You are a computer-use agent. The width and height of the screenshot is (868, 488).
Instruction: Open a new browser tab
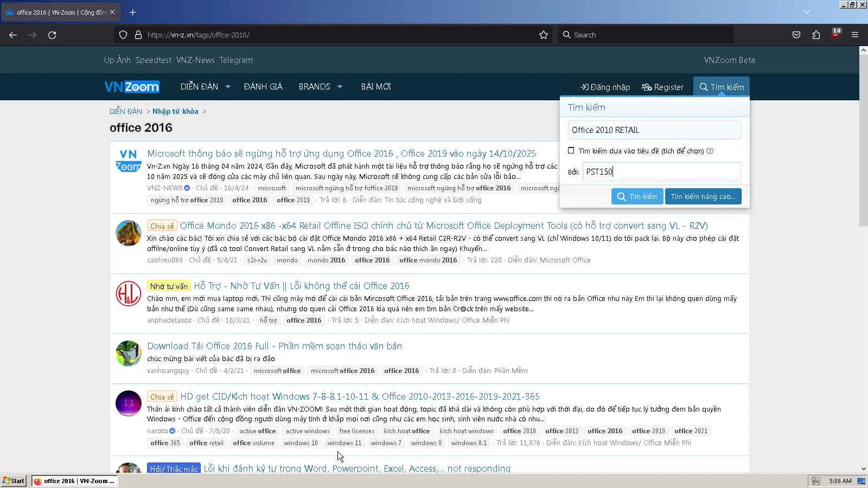(132, 12)
